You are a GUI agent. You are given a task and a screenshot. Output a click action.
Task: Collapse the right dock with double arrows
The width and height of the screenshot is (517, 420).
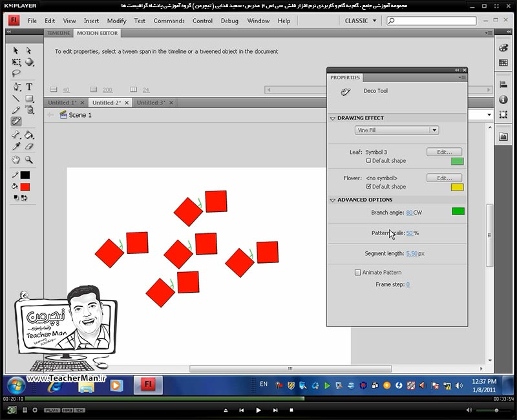[x=509, y=31]
